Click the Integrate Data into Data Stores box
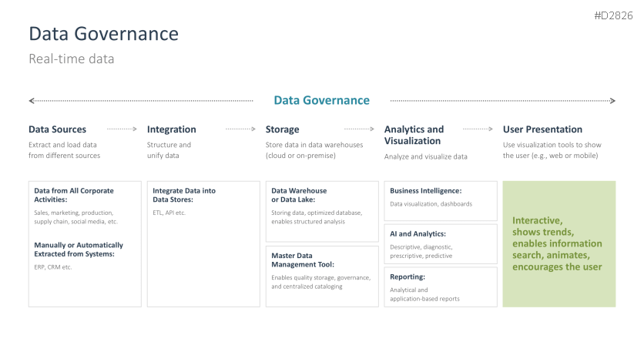This screenshot has width=644, height=362. click(x=203, y=243)
